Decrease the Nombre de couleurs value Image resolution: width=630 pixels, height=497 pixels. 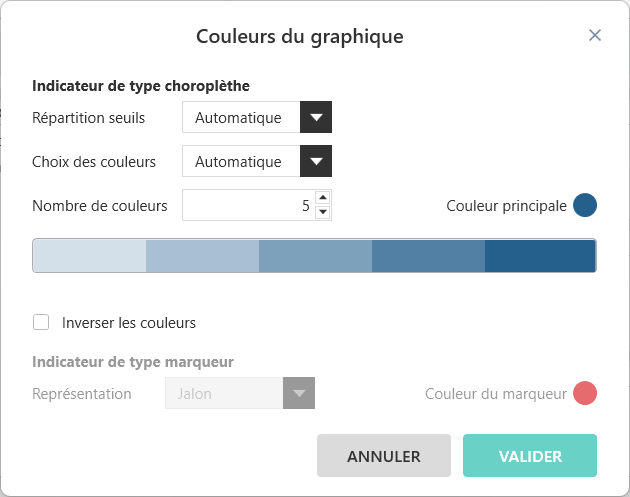(x=322, y=212)
